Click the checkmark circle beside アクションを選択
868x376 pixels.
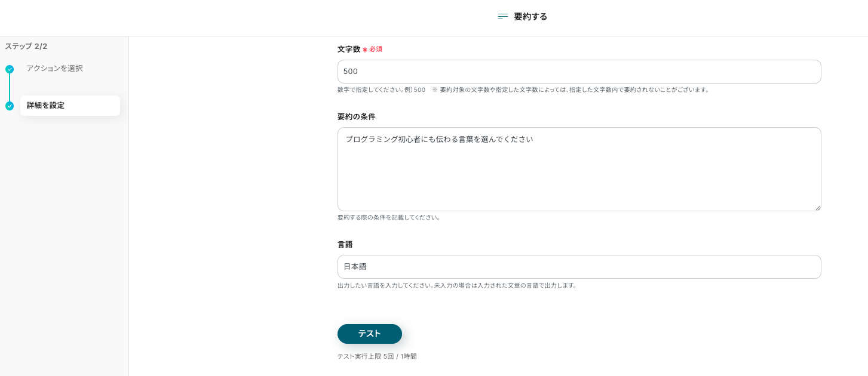10,69
